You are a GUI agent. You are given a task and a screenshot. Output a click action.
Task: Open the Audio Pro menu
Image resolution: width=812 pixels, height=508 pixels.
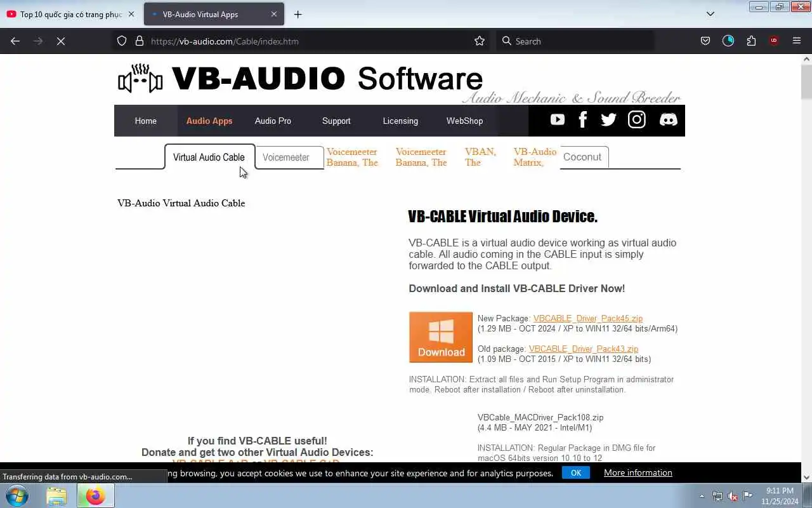pos(273,121)
